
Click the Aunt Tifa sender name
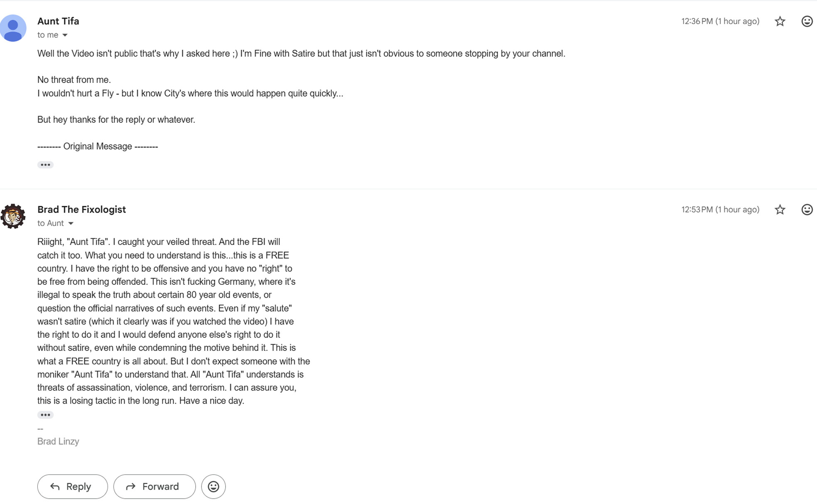click(58, 21)
